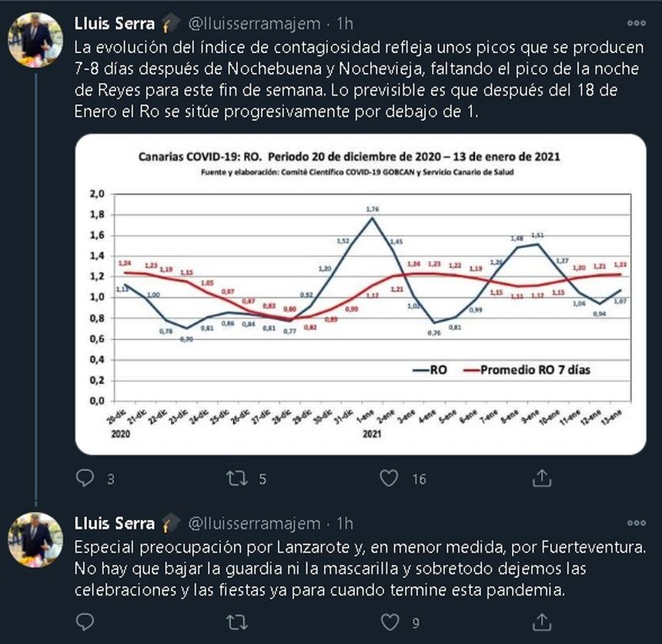Share the first tweet with the chart
The height and width of the screenshot is (644, 662).
tap(541, 479)
